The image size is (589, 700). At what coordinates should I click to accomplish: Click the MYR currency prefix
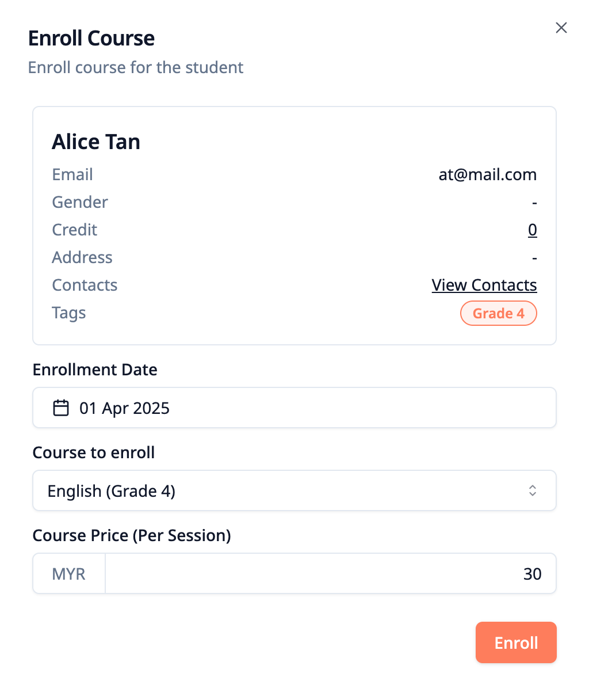(x=69, y=573)
